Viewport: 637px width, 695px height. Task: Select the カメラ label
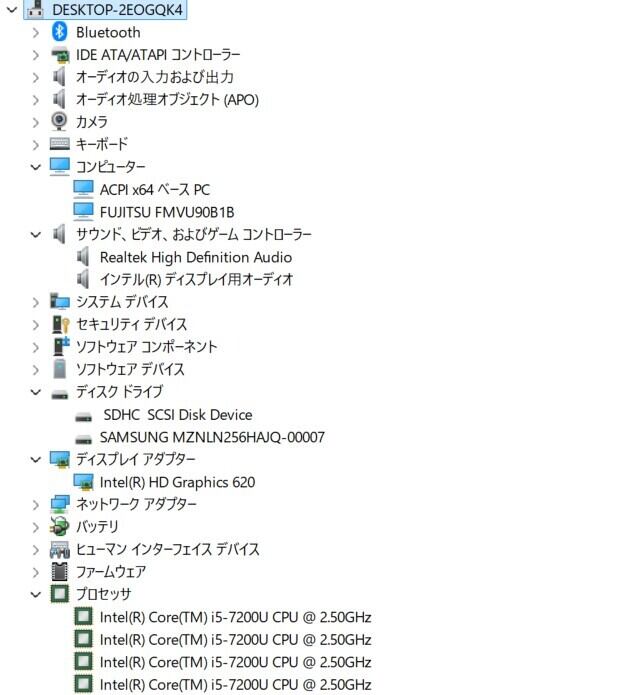point(92,122)
